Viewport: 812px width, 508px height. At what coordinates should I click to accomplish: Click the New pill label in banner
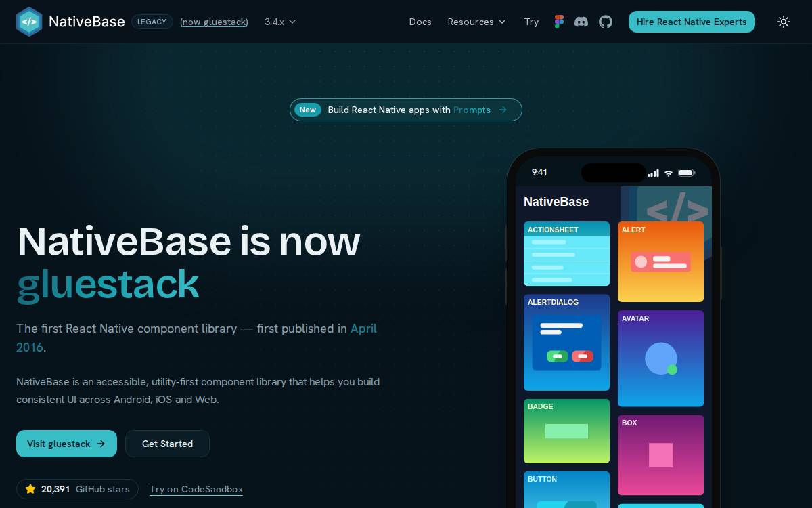coord(308,110)
